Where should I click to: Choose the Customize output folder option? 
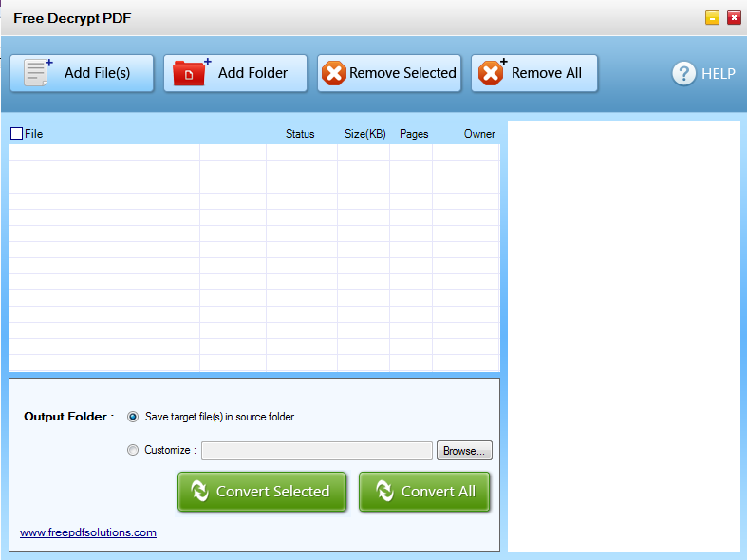(133, 450)
